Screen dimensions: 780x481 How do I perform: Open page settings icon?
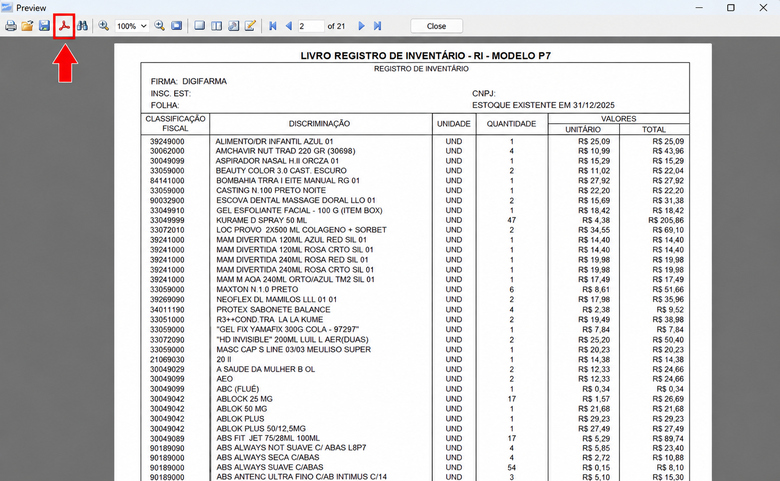(233, 26)
